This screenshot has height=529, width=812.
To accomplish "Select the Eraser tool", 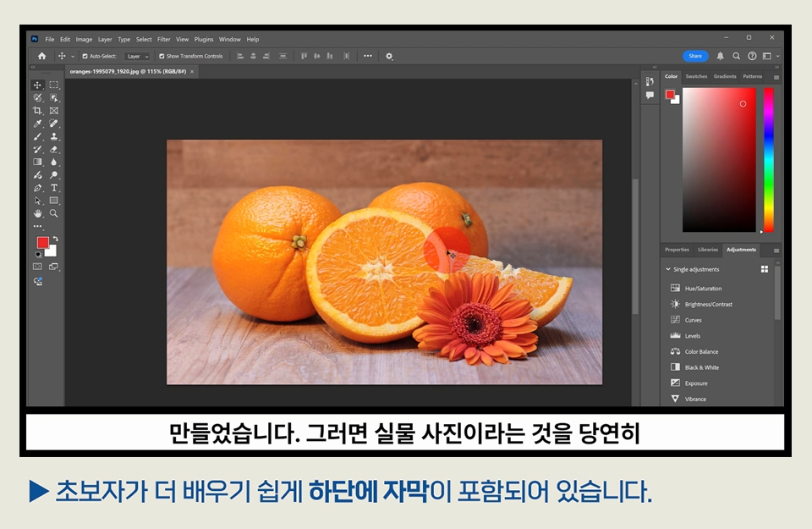I will pos(54,149).
